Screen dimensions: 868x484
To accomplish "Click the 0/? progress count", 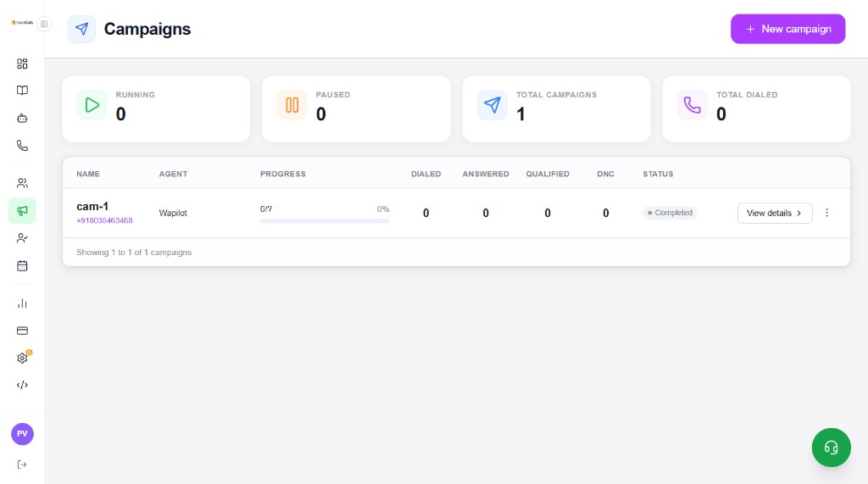I will coord(265,209).
